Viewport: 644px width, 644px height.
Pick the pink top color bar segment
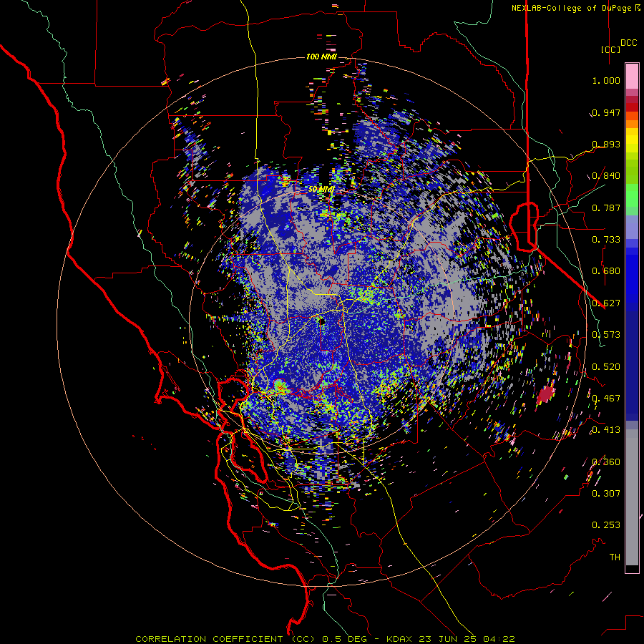(632, 76)
